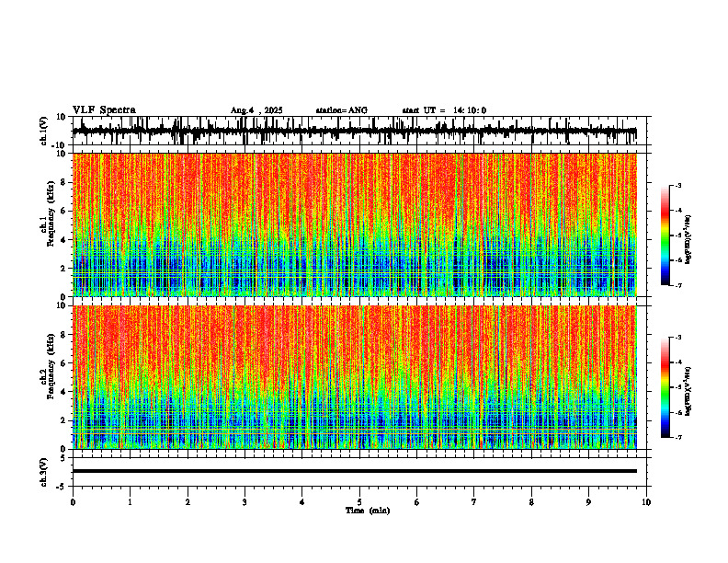Click time axis tick label '0'
This screenshot has height=563, width=728.
(73, 502)
